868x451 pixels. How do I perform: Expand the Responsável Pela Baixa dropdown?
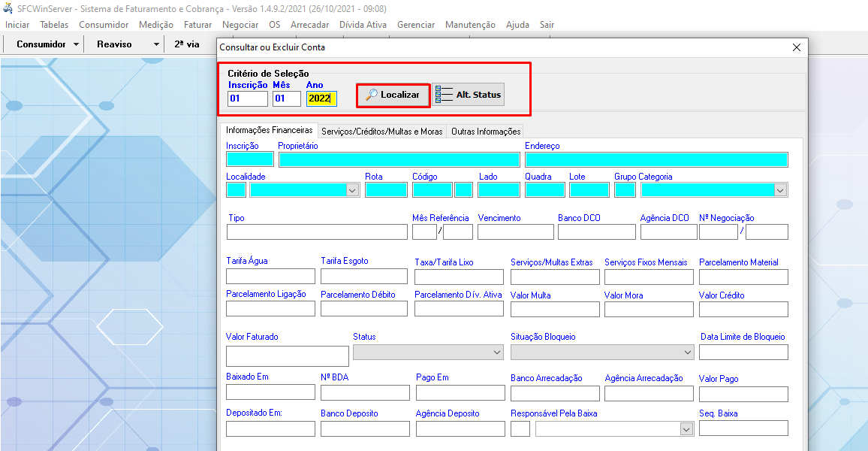click(686, 429)
